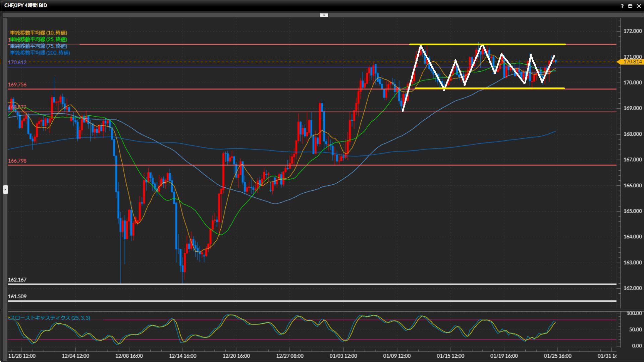The height and width of the screenshot is (362, 644).
Task: Select the green 25-period moving average label
Action: coord(38,40)
